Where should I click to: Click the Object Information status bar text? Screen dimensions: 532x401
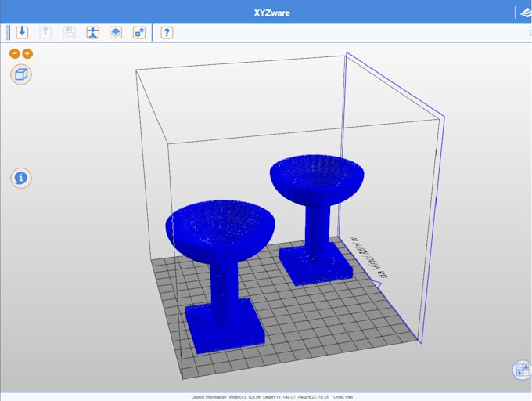266,397
